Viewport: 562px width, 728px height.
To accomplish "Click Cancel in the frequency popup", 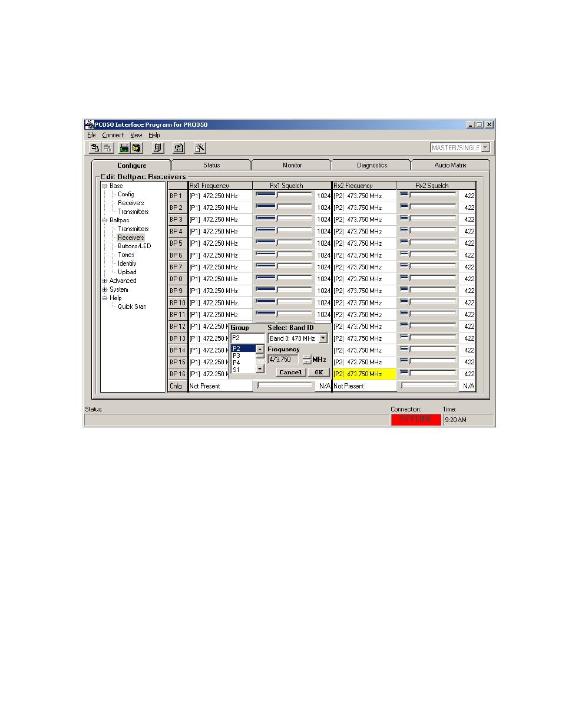I will pyautogui.click(x=290, y=373).
